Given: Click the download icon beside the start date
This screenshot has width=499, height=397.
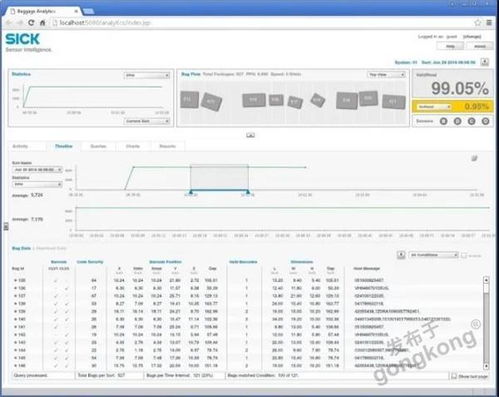Looking at the screenshot, I should 485,62.
